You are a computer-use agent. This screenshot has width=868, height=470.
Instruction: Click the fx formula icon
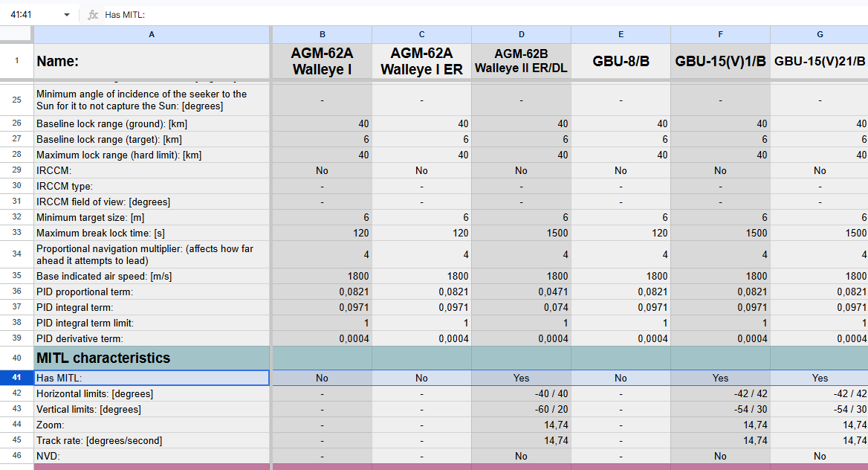click(93, 15)
